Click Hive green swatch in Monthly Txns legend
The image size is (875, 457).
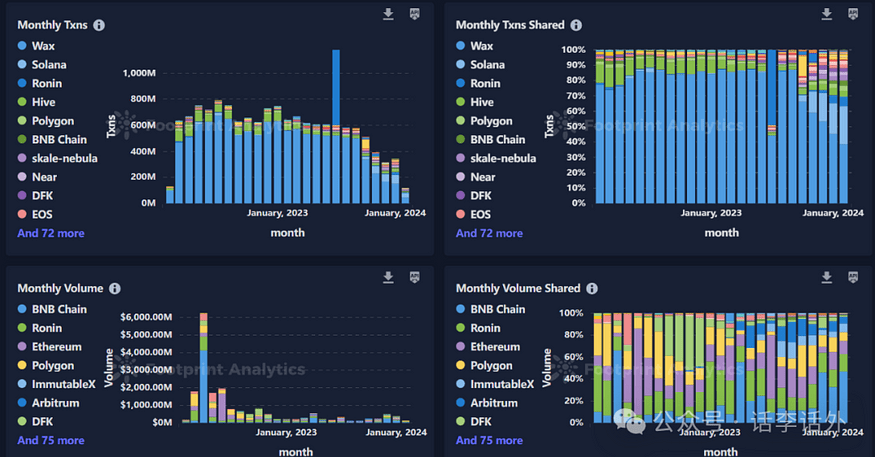click(23, 103)
